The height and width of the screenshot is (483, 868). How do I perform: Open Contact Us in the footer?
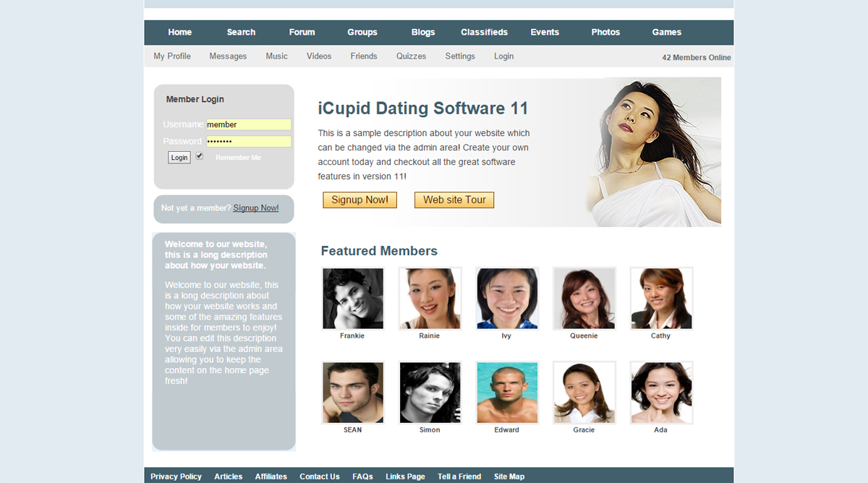(320, 476)
